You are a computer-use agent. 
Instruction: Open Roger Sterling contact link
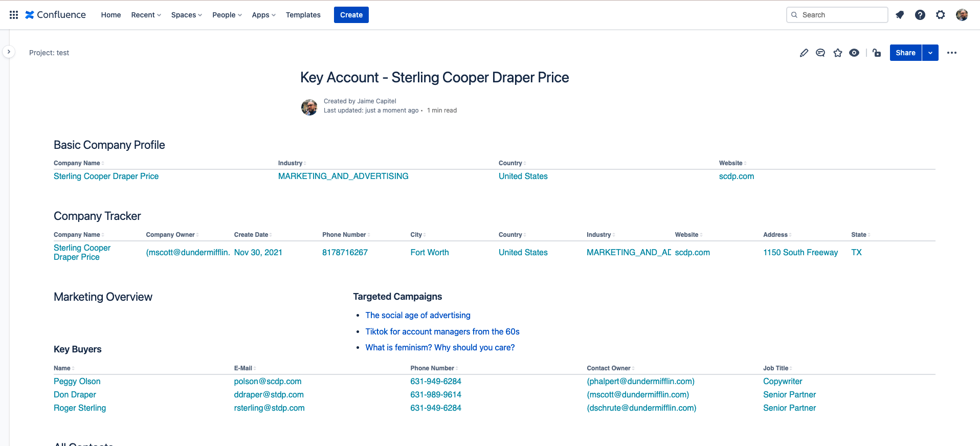(x=80, y=408)
